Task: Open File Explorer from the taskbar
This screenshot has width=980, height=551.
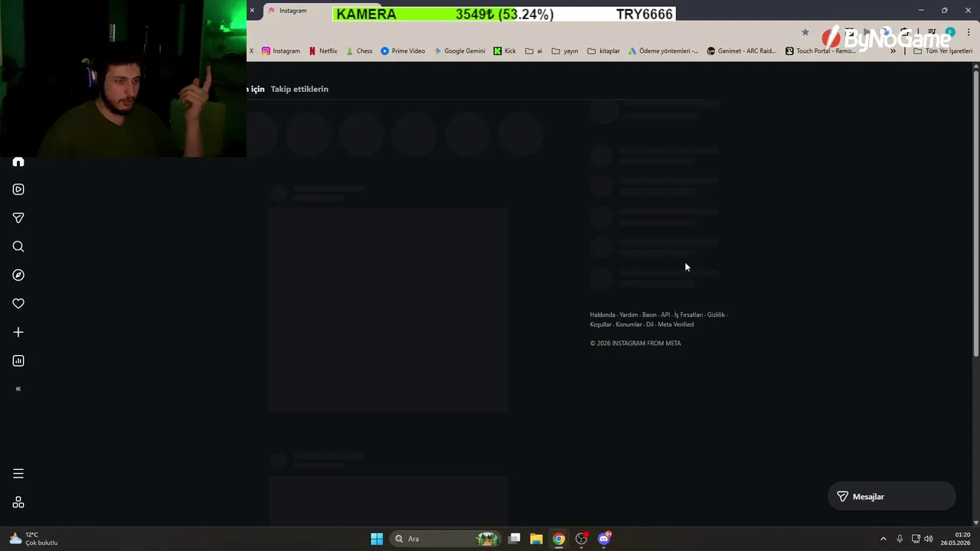Action: (x=536, y=539)
